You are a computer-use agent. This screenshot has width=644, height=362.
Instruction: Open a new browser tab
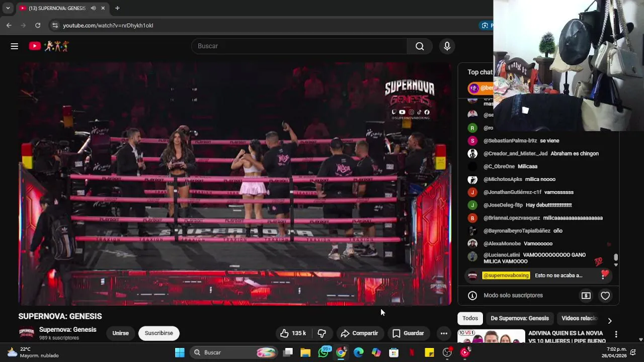click(x=117, y=8)
